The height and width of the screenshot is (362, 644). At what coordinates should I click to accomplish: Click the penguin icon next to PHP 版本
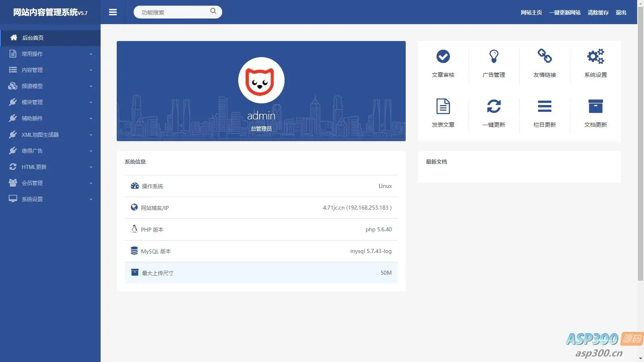tap(134, 229)
